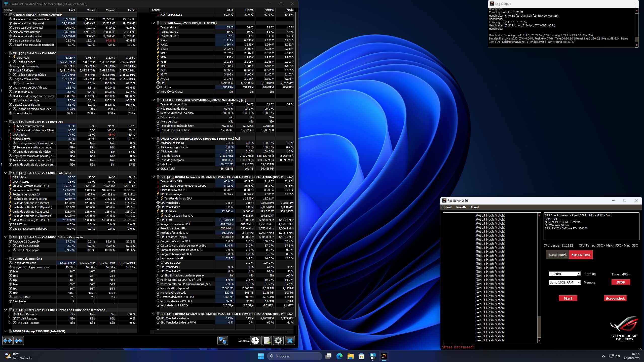644x362 pixels.
Task: Open the Upload menu in RealBench
Action: (447, 207)
